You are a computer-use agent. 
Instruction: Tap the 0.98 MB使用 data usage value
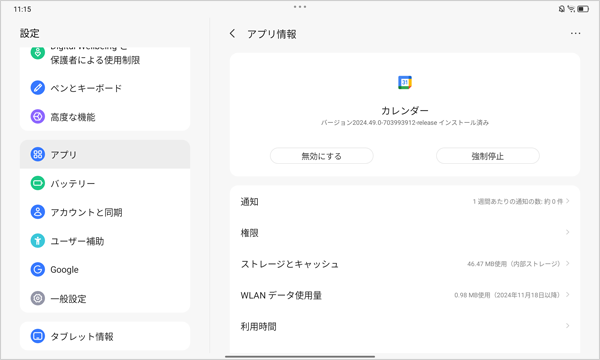[507, 295]
